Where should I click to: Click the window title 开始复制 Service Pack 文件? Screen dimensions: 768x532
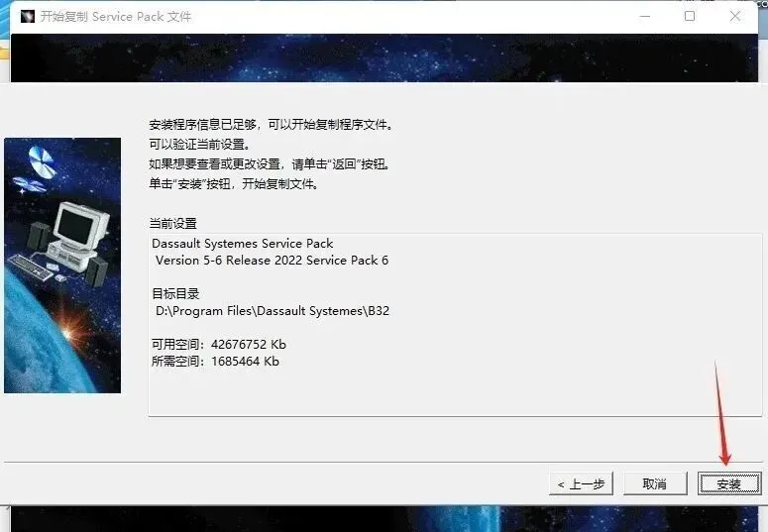coord(116,16)
